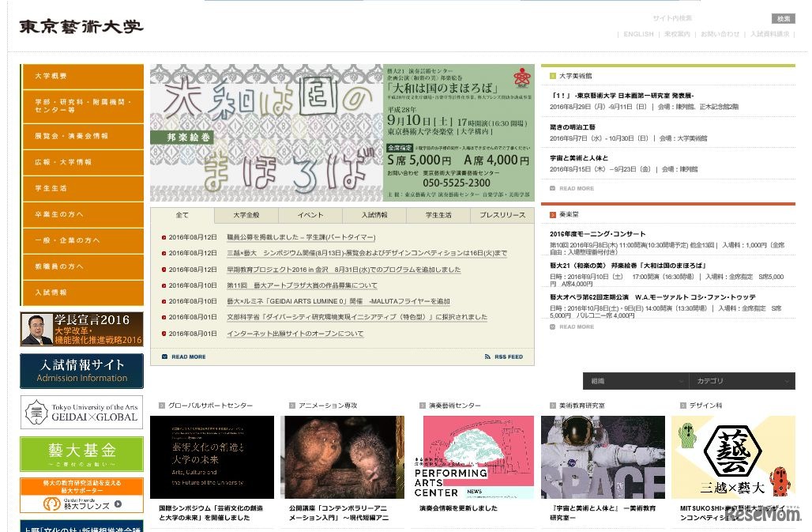Image resolution: width=812 pixels, height=532 pixels.
Task: Open 学長宣言2016 banner
Action: click(x=82, y=329)
